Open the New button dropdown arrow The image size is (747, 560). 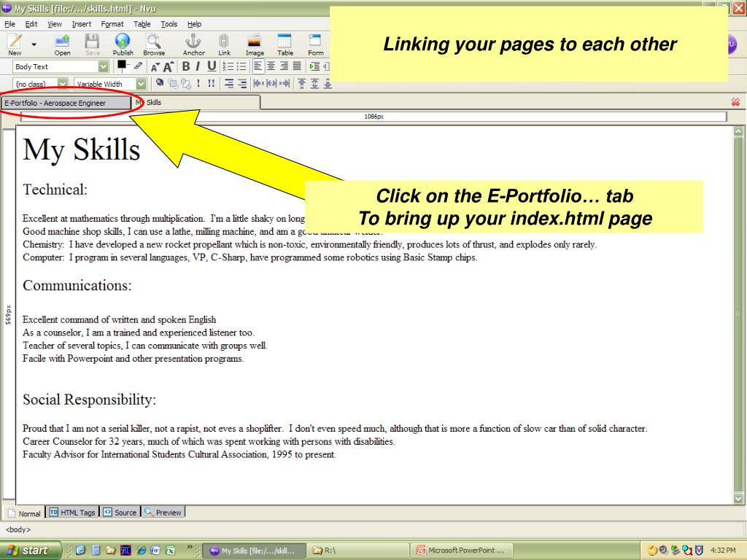click(34, 44)
